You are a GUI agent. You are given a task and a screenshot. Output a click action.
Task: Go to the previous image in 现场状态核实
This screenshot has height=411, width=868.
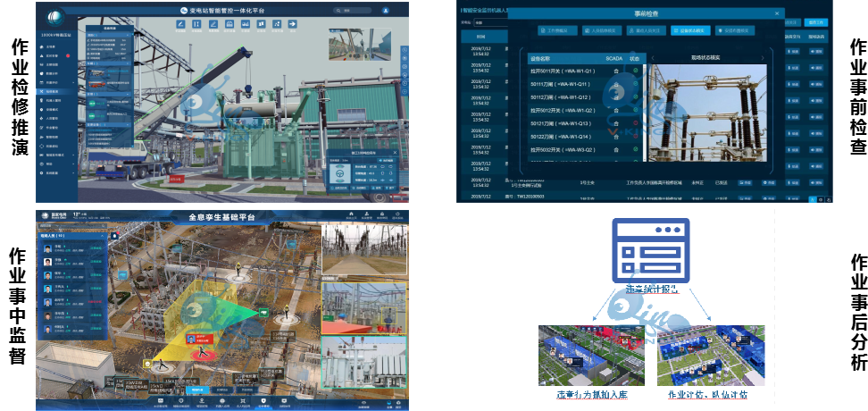651,58
